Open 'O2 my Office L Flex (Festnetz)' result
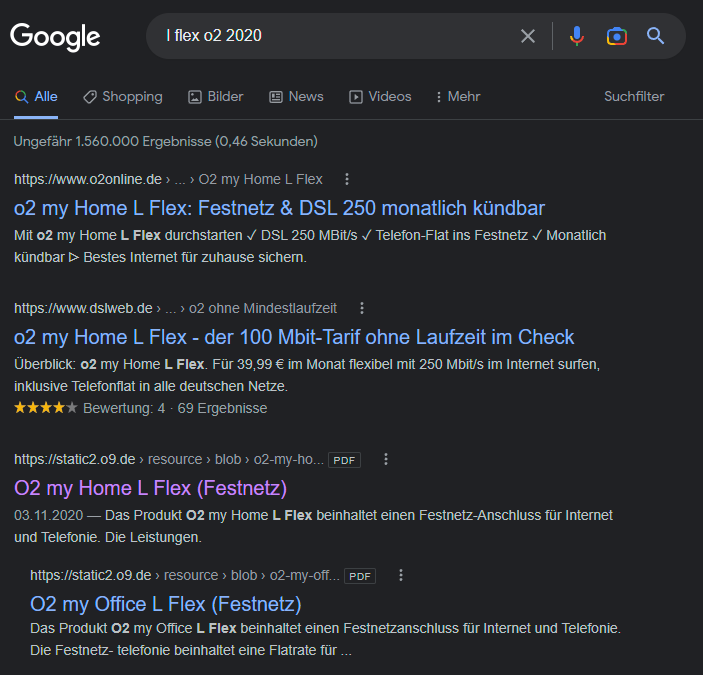This screenshot has height=675, width=703. click(x=165, y=604)
